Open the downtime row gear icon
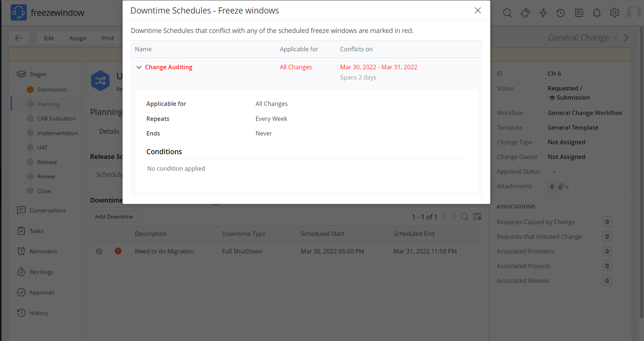The height and width of the screenshot is (341, 644). 99,251
